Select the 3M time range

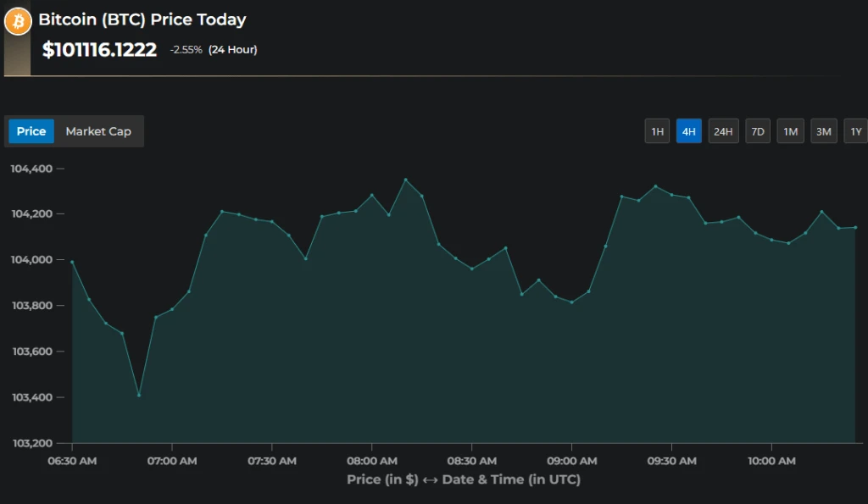coord(823,131)
